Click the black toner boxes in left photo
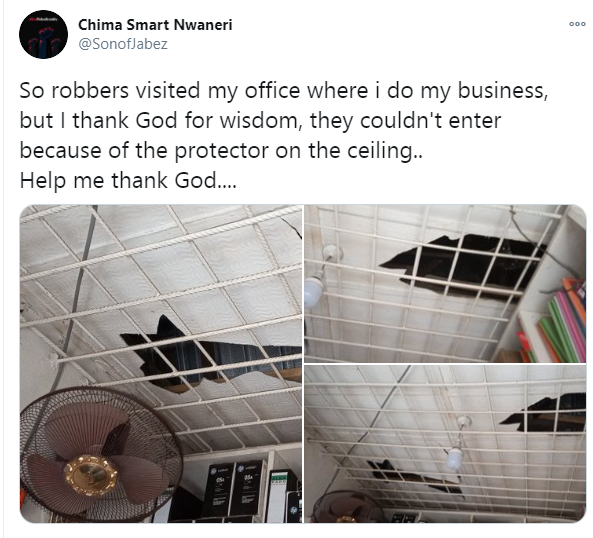The width and height of the screenshot is (593, 538). tap(233, 489)
